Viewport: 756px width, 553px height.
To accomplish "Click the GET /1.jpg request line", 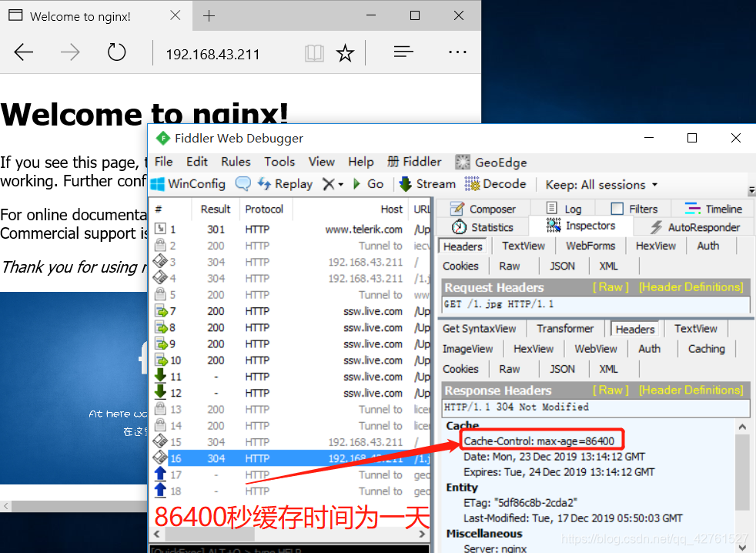I will click(x=595, y=304).
